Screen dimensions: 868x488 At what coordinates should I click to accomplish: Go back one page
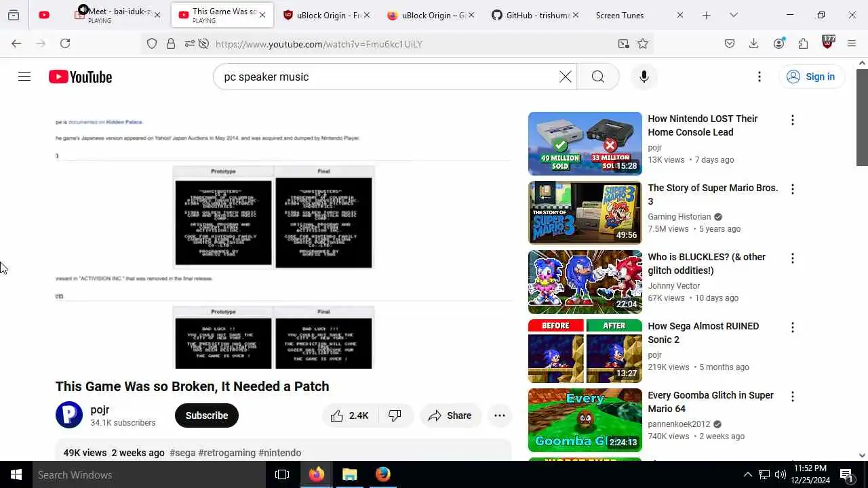pos(16,43)
